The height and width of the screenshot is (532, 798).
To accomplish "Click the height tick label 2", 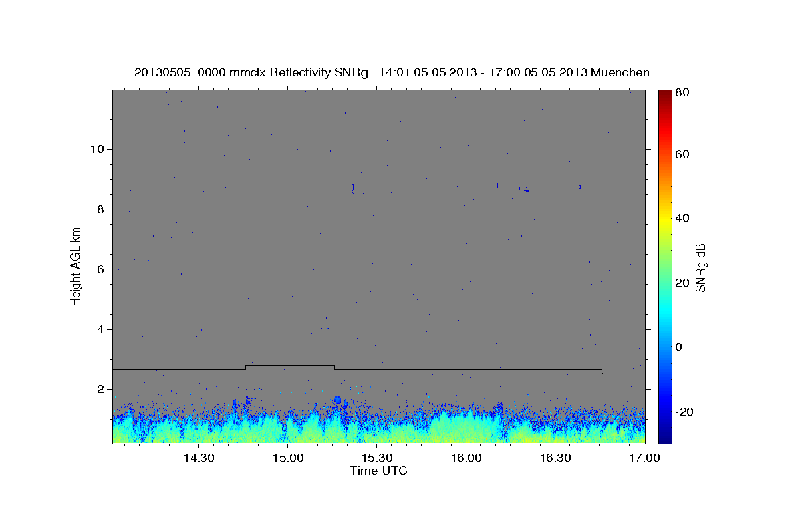I will point(102,389).
